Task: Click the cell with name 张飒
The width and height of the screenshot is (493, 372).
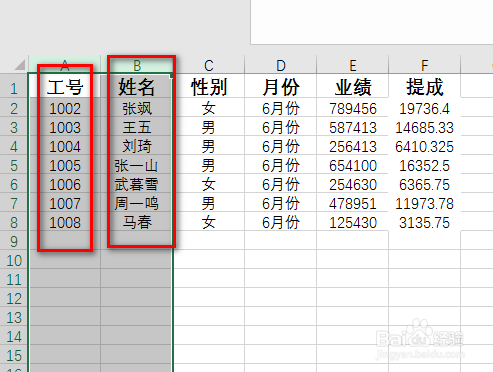Action: coord(137,108)
